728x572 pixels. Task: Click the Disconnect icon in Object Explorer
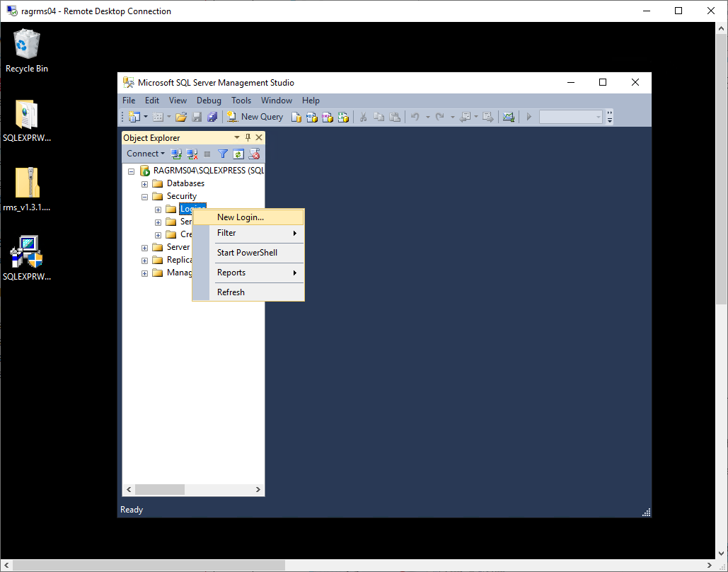(192, 154)
